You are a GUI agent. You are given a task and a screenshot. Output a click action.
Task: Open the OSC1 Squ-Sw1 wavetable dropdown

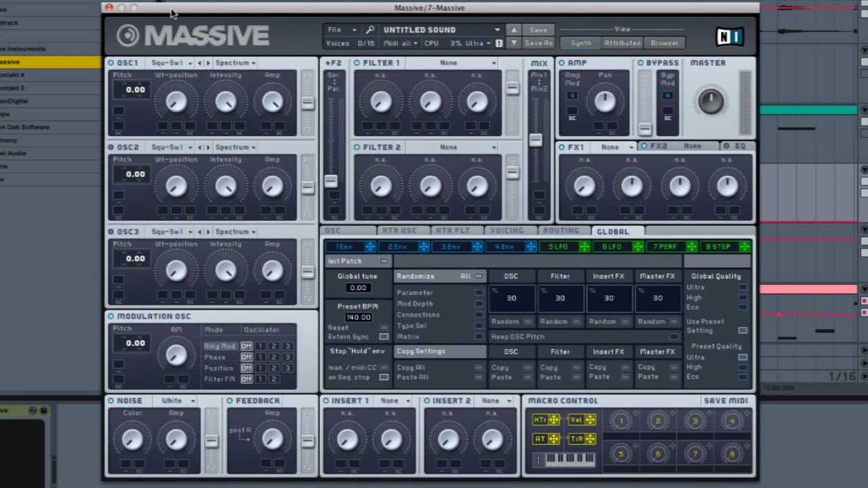(171, 63)
